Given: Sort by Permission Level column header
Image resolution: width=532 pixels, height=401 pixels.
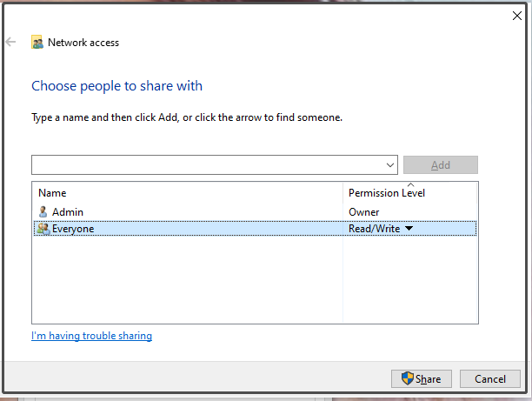Looking at the screenshot, I should click(387, 193).
